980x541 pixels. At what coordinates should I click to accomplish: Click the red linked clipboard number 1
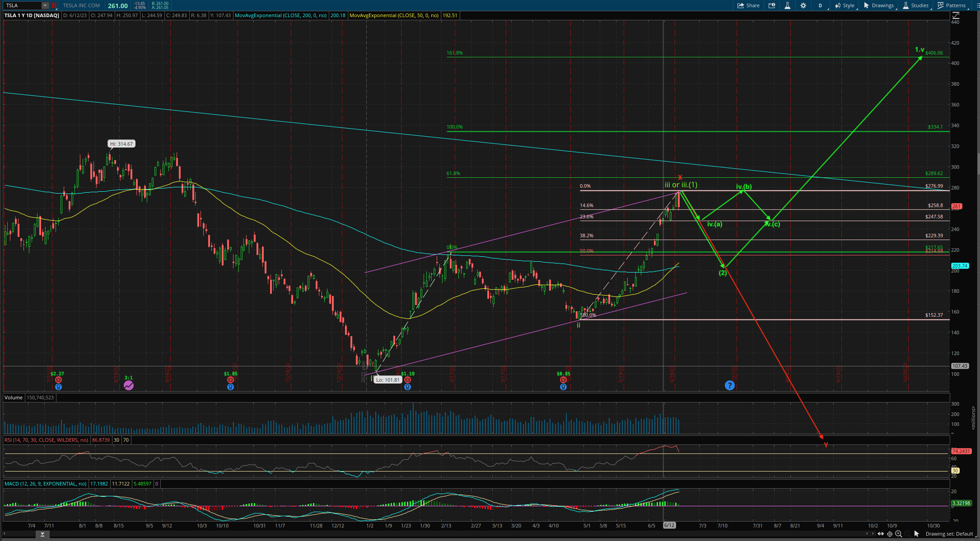54,5
